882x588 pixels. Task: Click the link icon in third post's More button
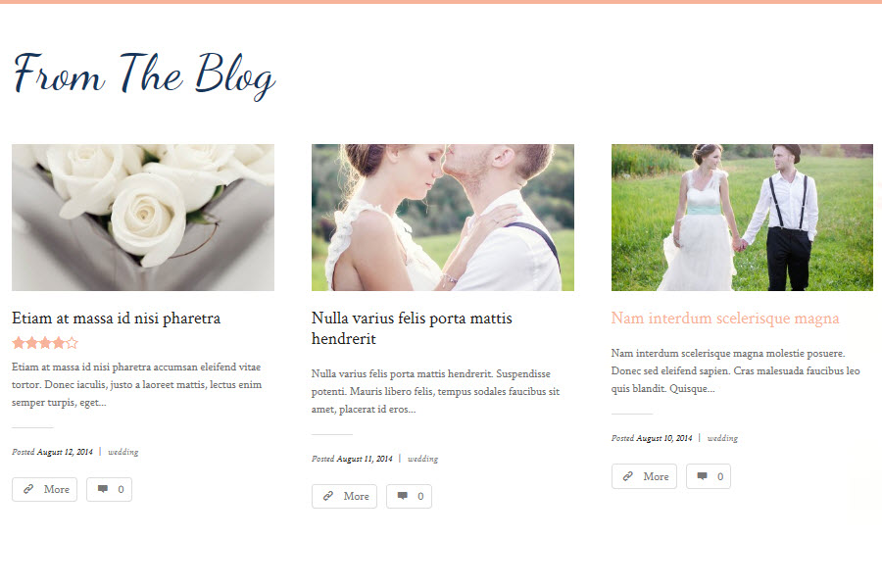[x=628, y=476]
